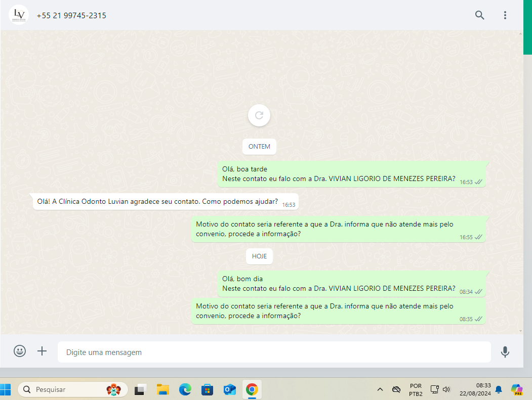The width and height of the screenshot is (532, 400).
Task: Open Task View on the taskbar
Action: coord(140,389)
